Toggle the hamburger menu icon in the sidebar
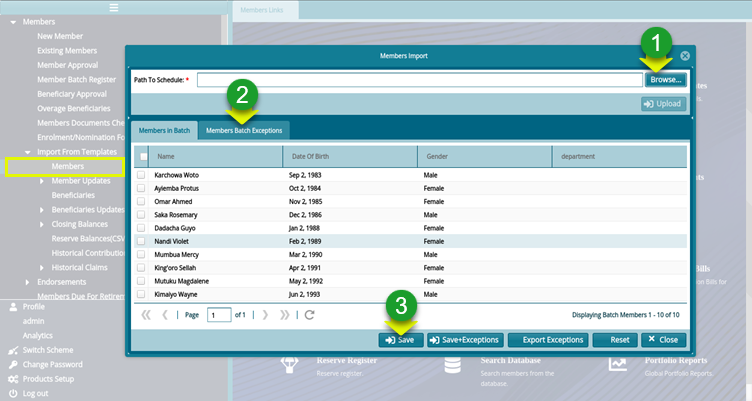Viewport: 752px width, 401px height. tap(114, 8)
